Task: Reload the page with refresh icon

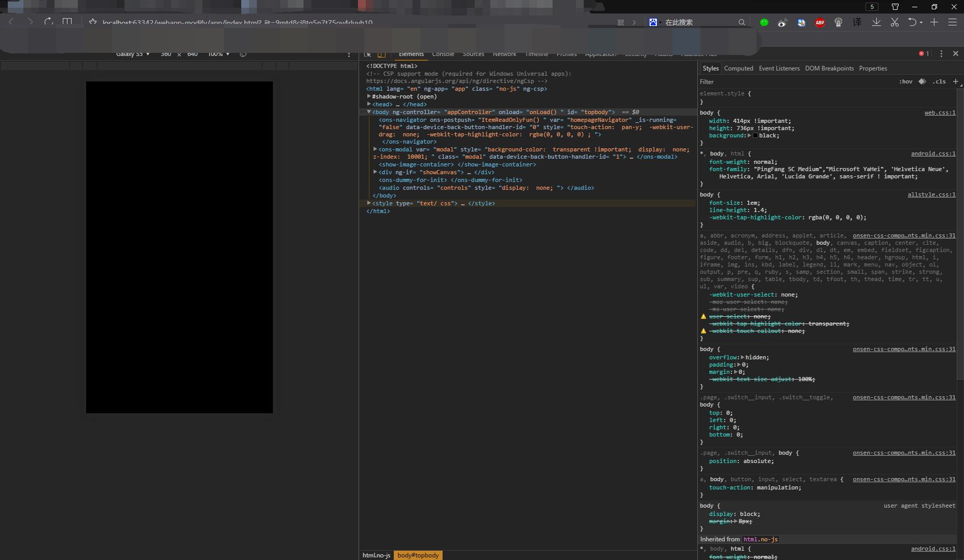Action: 48,22
